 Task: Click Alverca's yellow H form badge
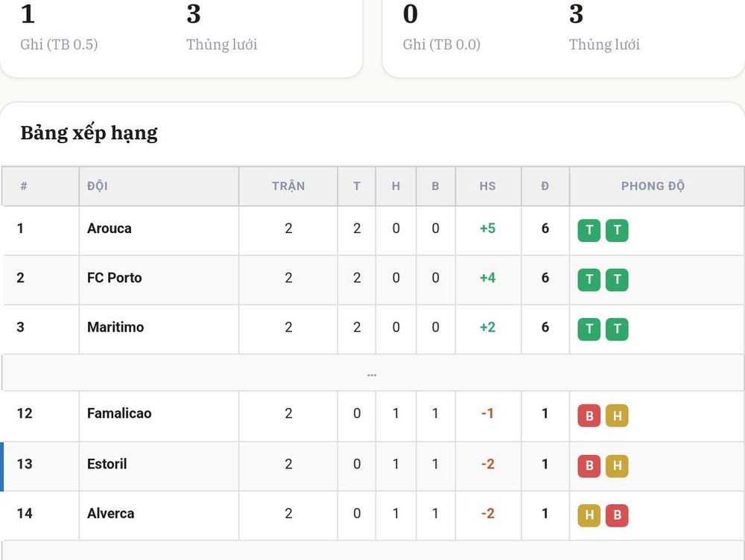click(x=589, y=515)
